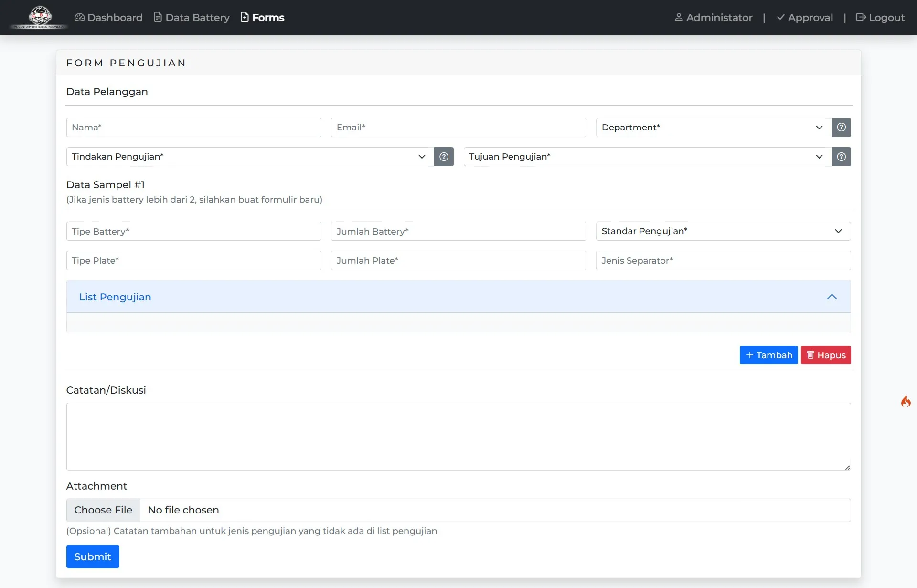The image size is (917, 588).
Task: Open the Dashboard menu item
Action: (108, 18)
